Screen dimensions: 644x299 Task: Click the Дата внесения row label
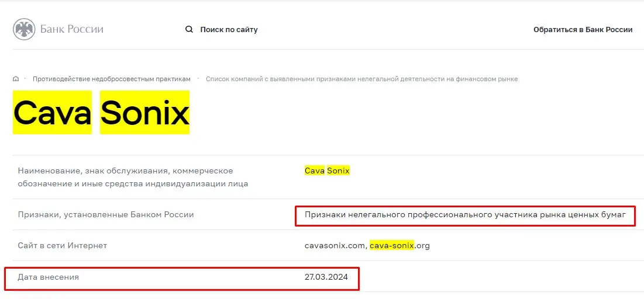tap(48, 277)
